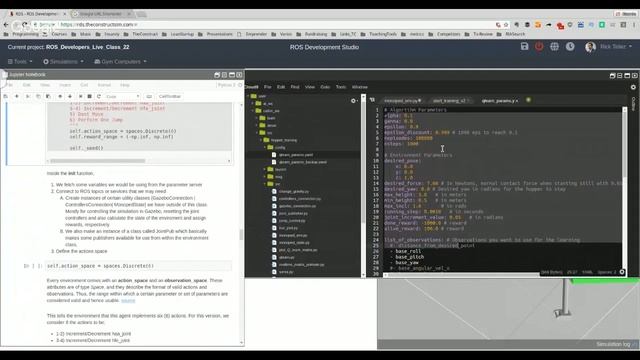The width and height of the screenshot is (640, 360).
Task: Open qlearn_params.yaml in file tree
Action: click(x=296, y=155)
